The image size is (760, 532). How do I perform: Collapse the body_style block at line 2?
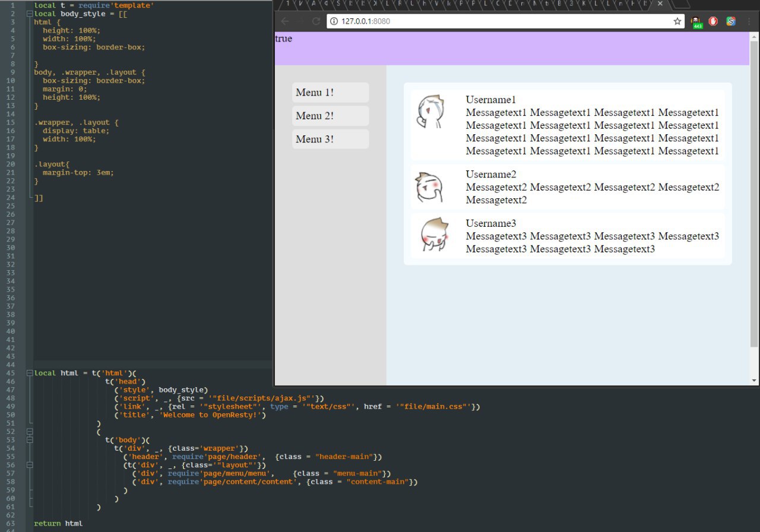[30, 13]
